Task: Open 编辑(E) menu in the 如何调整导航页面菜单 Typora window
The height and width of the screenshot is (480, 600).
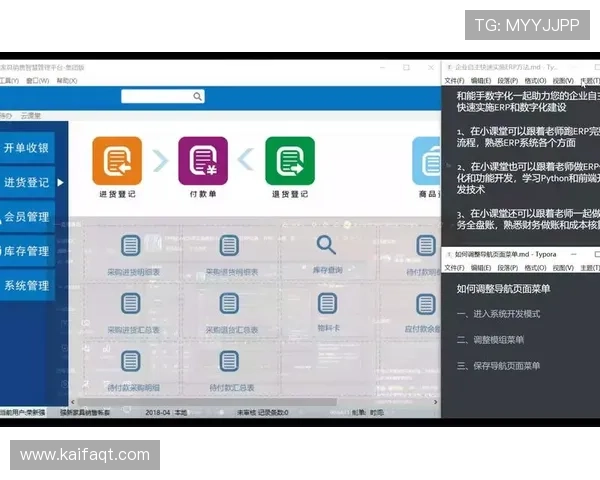Action: pyautogui.click(x=481, y=268)
